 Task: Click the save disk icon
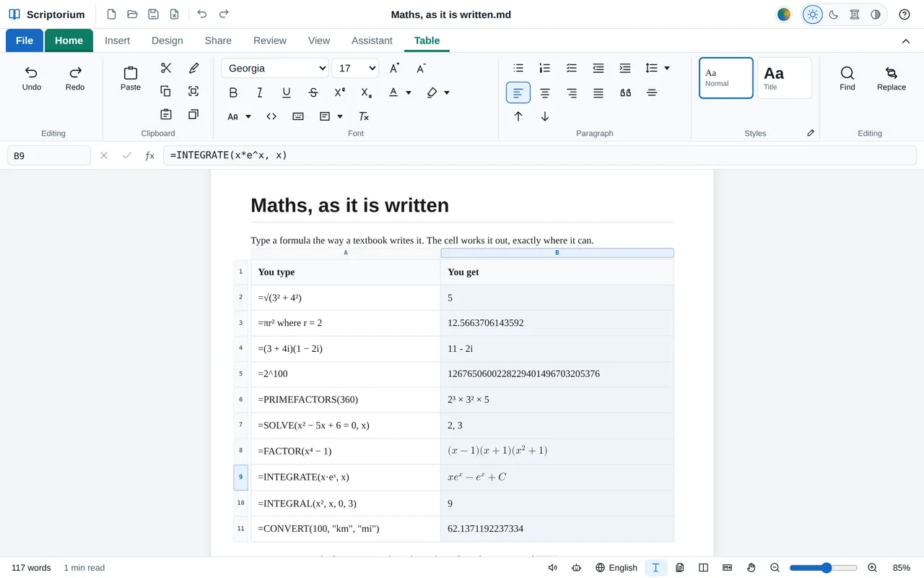coord(153,14)
